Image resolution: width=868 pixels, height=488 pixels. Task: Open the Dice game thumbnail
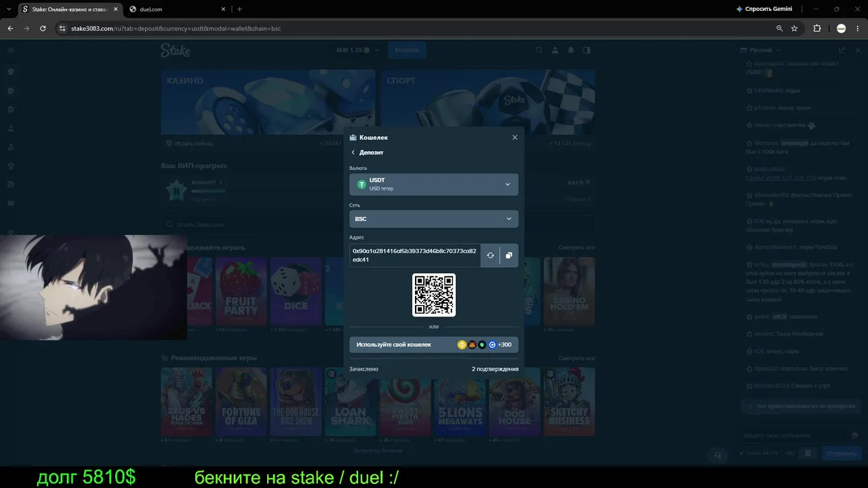click(x=296, y=291)
